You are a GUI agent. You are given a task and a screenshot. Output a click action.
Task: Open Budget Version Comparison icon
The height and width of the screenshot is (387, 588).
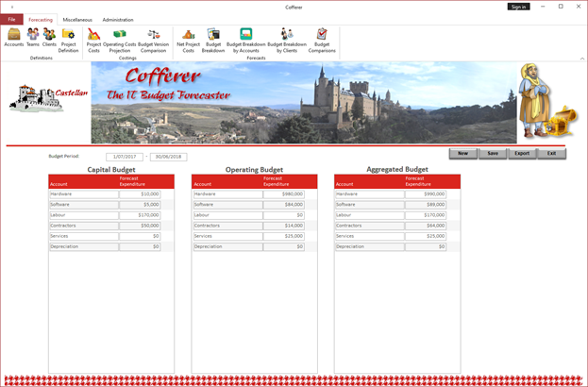point(154,41)
